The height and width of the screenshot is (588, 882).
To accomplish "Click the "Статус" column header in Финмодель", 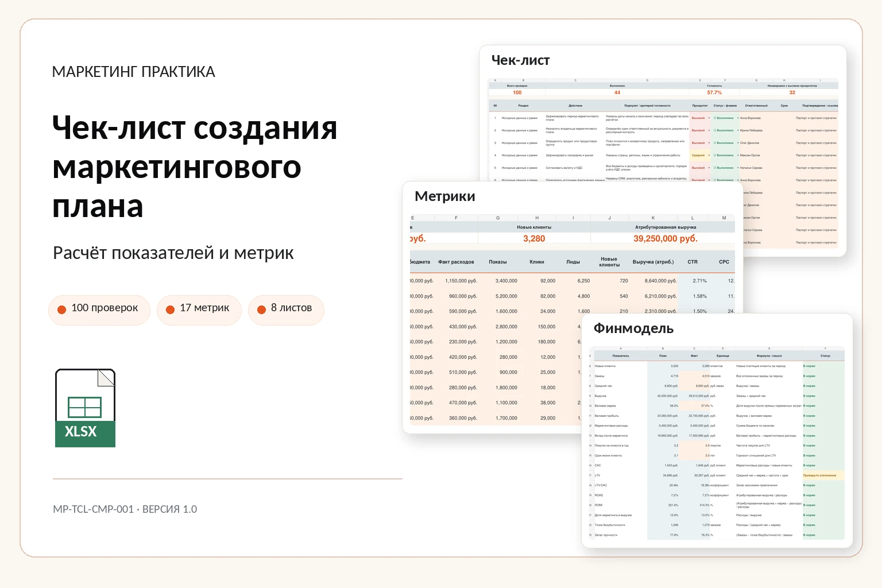I will click(826, 356).
